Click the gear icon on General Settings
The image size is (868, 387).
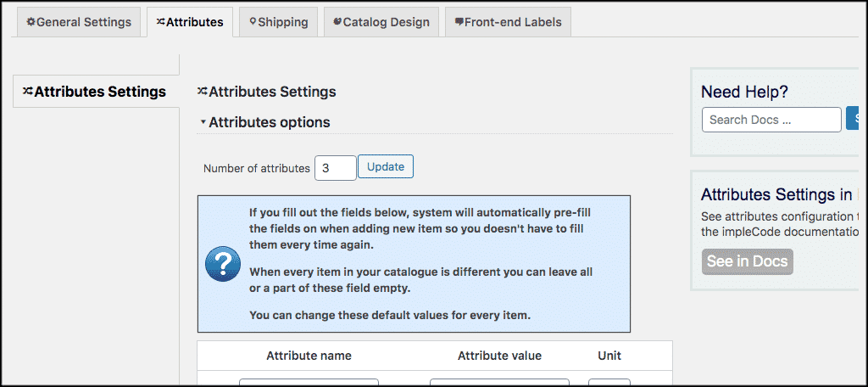[x=31, y=22]
